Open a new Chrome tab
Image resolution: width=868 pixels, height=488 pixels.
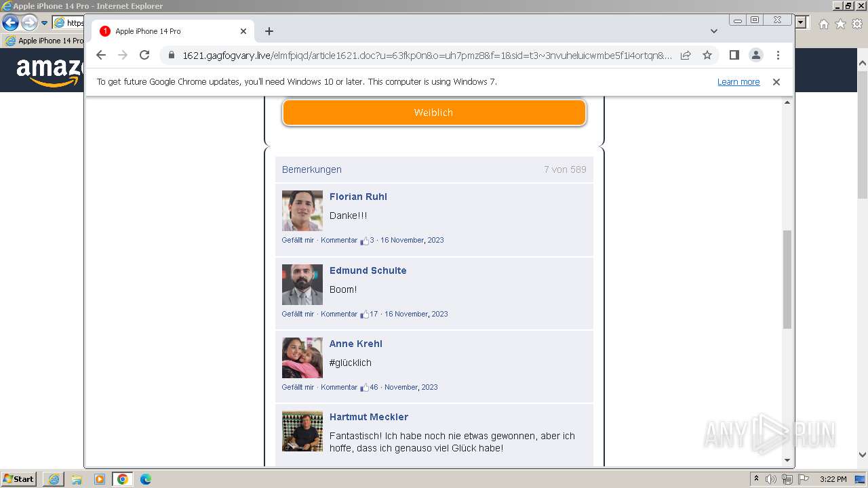(269, 31)
